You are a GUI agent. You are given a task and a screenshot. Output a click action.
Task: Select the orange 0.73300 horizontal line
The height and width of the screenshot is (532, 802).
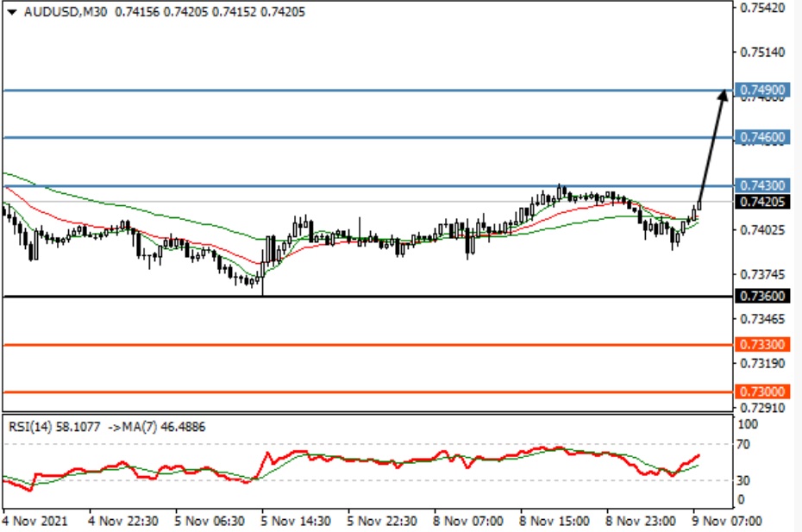click(x=367, y=345)
